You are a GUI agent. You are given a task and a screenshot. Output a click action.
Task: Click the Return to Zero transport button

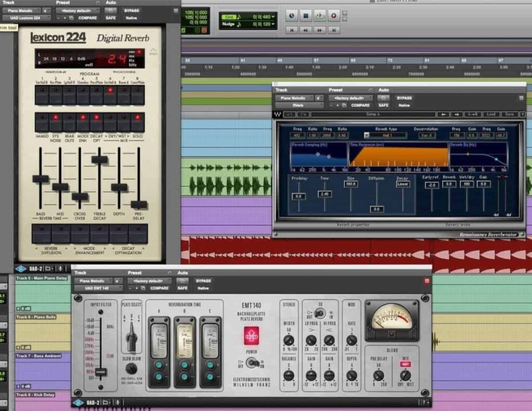click(x=291, y=30)
